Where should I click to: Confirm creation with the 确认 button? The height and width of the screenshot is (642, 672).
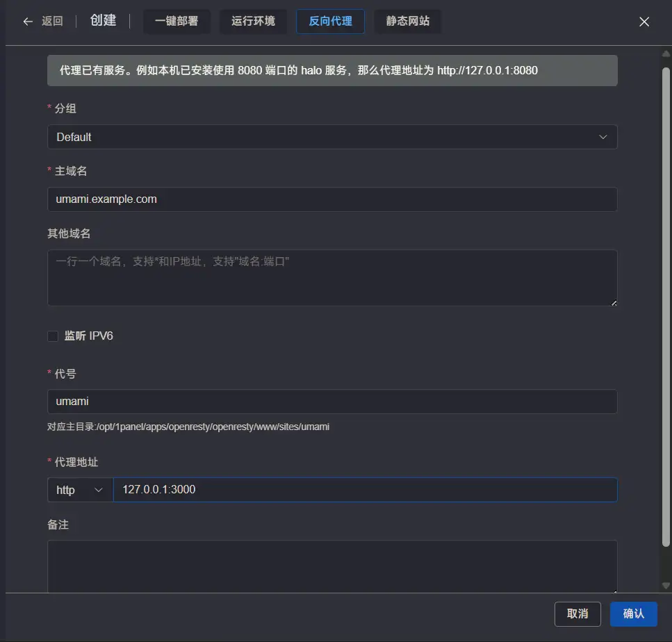pyautogui.click(x=633, y=614)
